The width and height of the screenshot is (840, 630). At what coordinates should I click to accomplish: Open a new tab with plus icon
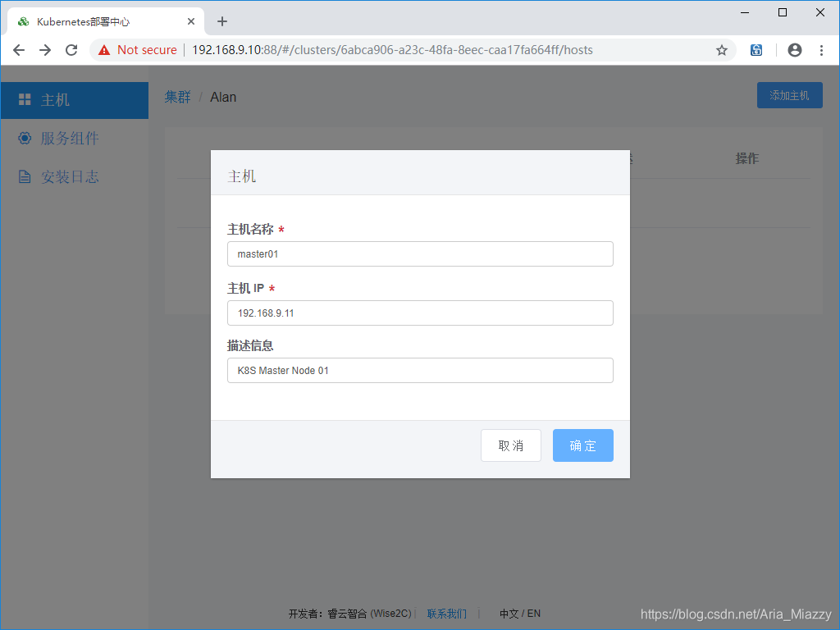(222, 21)
